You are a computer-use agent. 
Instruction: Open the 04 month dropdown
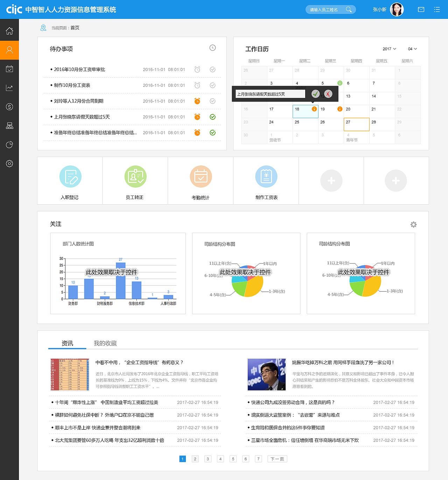click(413, 49)
